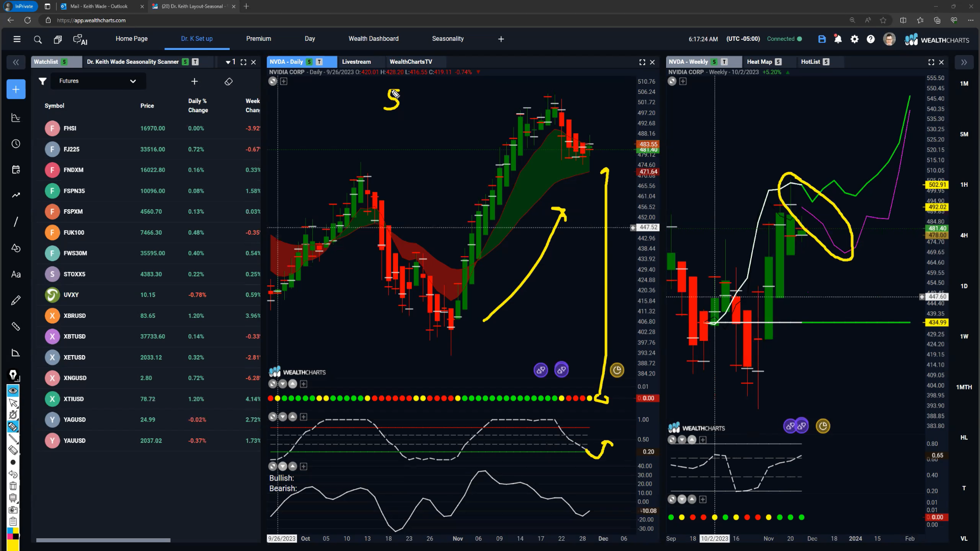Open HotList panel tab
The height and width of the screenshot is (551, 980).
click(811, 62)
